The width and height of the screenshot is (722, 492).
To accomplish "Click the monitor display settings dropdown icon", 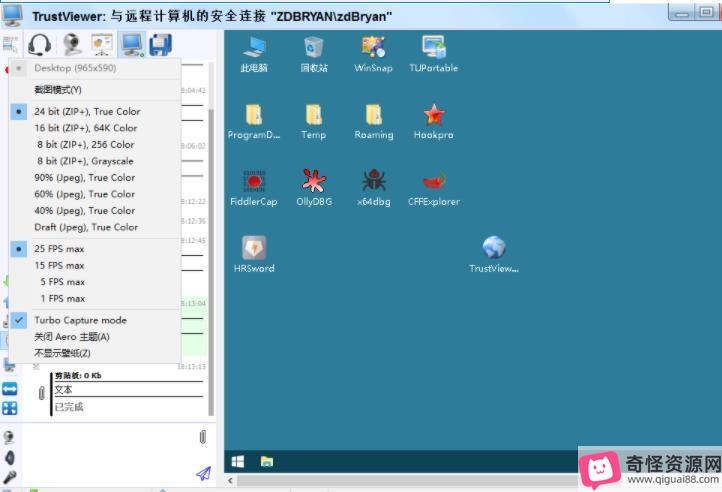I will coord(130,45).
